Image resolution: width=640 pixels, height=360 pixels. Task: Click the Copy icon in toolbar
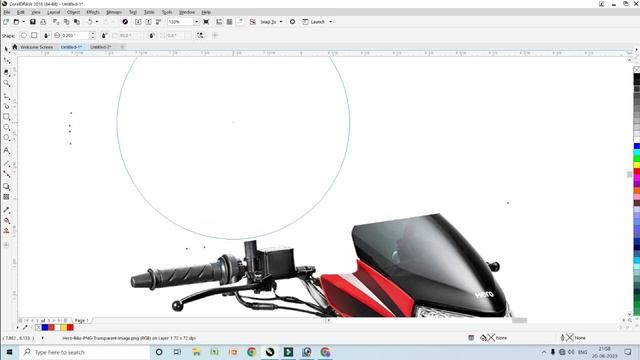(x=66, y=22)
